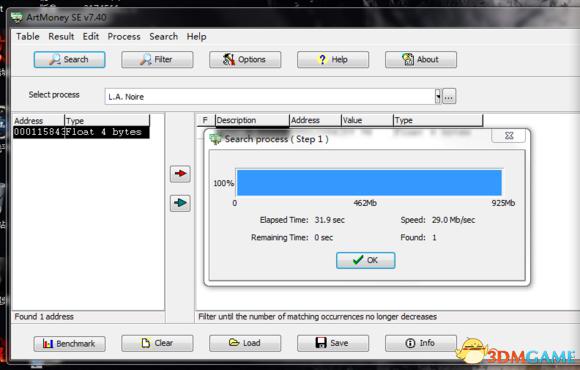Click the teal arrow transfer-all button
The height and width of the screenshot is (370, 580).
(180, 203)
